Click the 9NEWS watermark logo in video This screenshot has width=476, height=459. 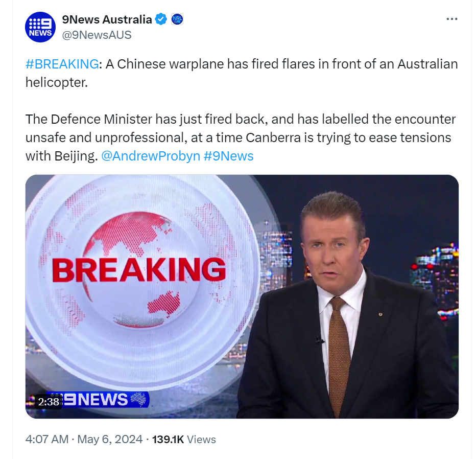(x=97, y=399)
